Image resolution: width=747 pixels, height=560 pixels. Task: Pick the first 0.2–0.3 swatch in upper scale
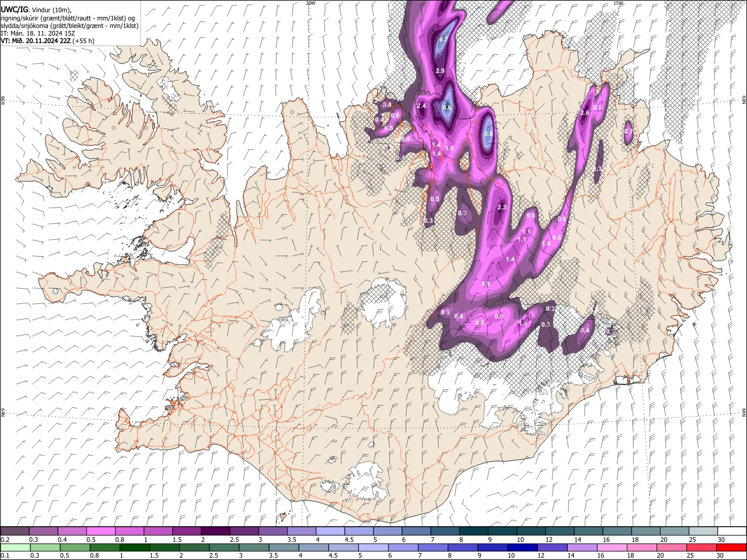[x=15, y=531]
